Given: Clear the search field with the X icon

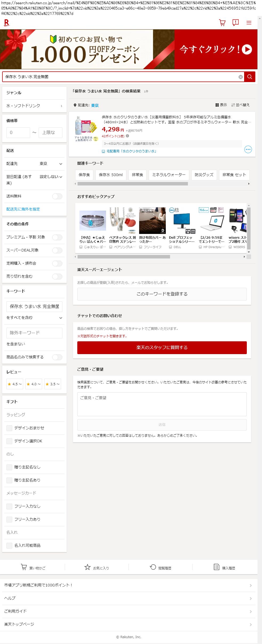Looking at the screenshot, I should [x=241, y=77].
